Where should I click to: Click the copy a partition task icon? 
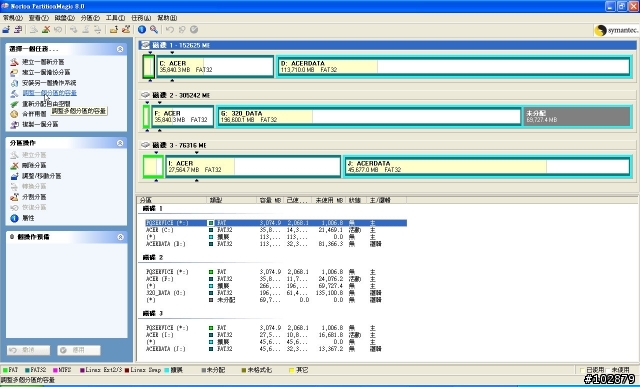click(x=14, y=125)
